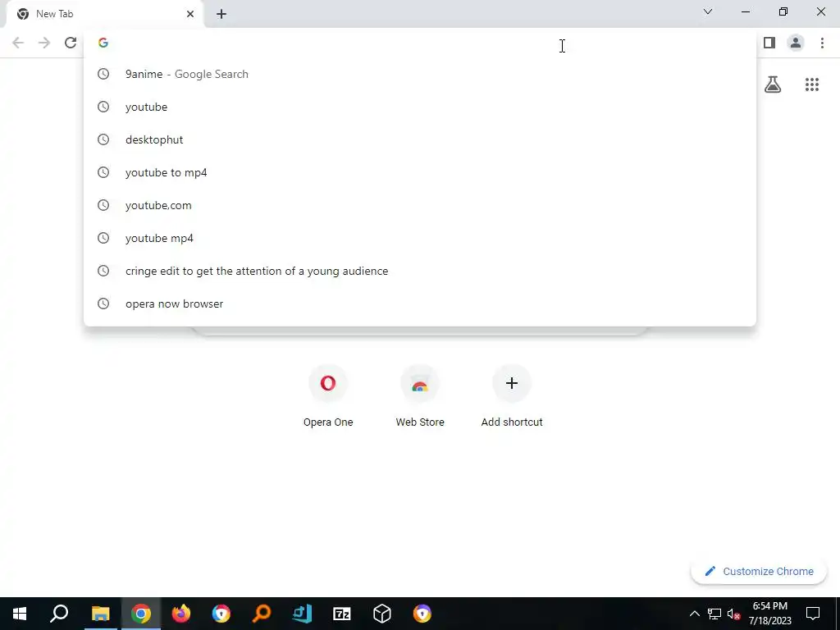Open the cube icon taskbar app
Viewport: 840px width, 630px height.
[382, 614]
